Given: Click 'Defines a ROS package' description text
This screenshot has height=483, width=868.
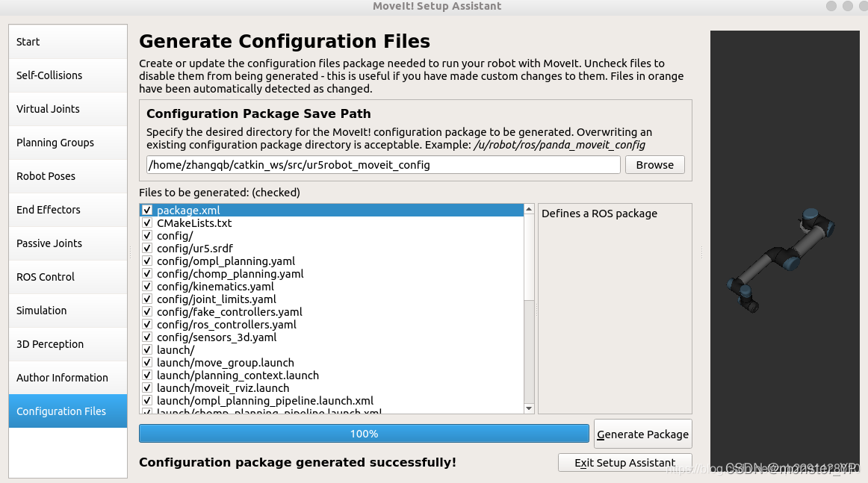Looking at the screenshot, I should point(600,214).
